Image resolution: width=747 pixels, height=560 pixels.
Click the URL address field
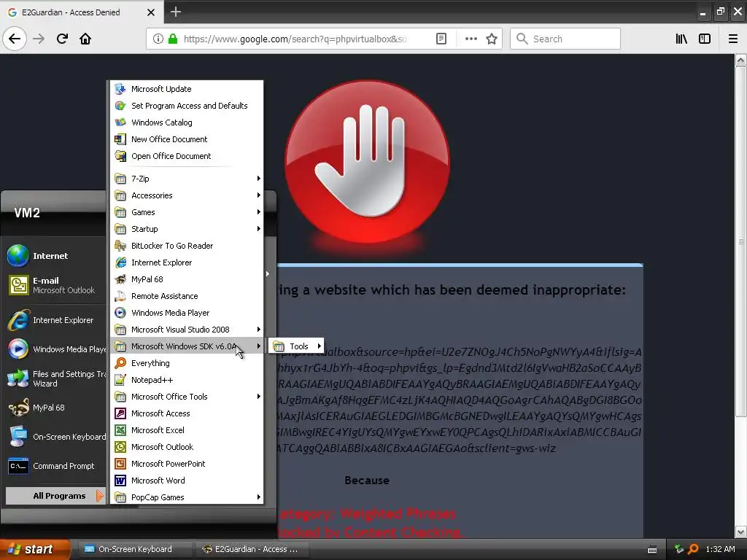point(295,39)
